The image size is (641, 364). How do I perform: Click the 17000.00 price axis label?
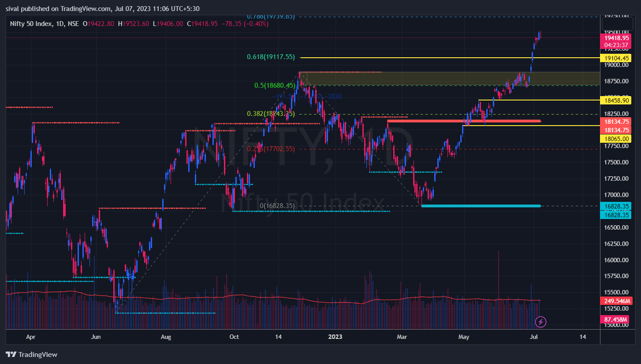616,195
